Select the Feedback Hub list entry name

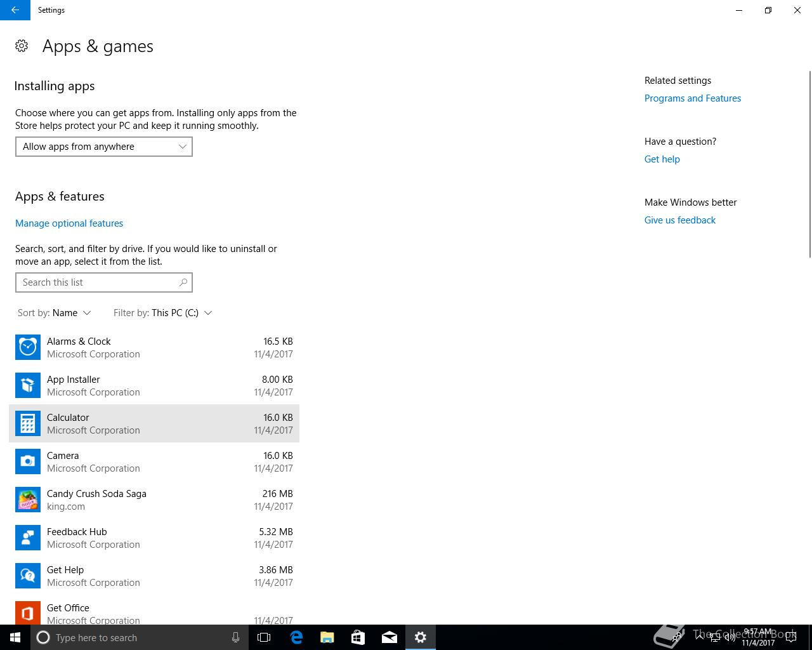click(x=77, y=532)
